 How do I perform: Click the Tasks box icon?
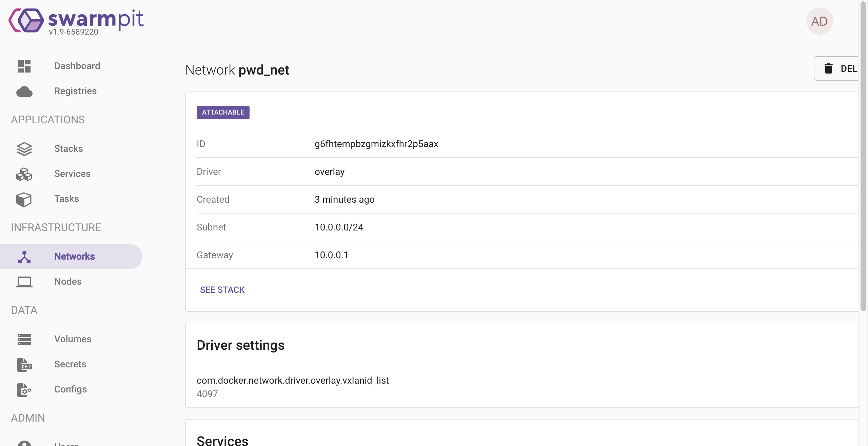click(24, 199)
